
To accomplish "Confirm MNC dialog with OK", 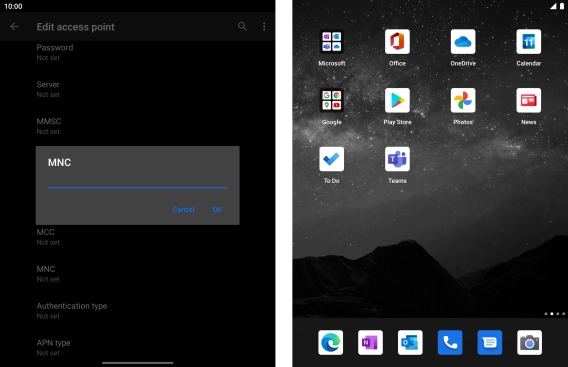I will click(x=217, y=209).
